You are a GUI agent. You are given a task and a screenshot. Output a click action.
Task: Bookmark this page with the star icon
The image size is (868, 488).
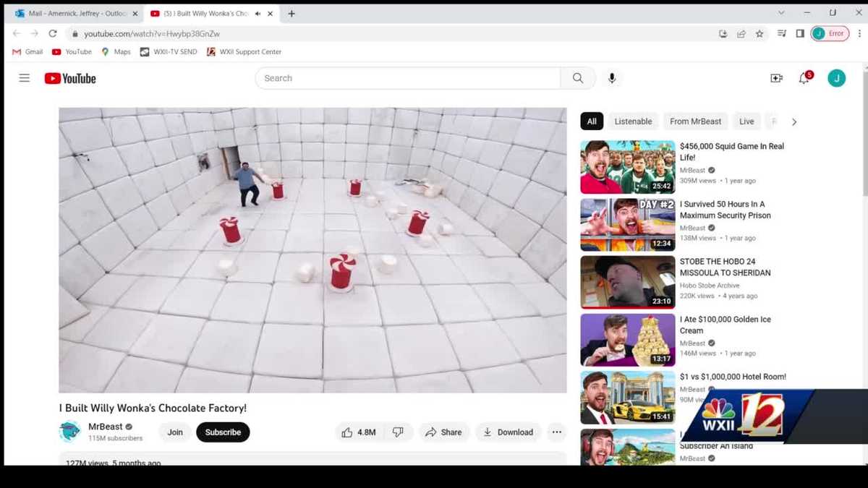(x=759, y=33)
